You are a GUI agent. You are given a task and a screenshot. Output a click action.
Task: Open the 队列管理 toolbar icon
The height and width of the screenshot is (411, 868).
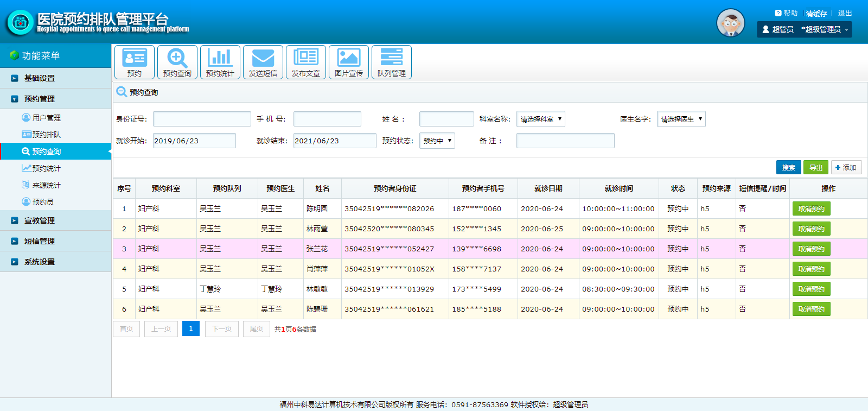coord(391,62)
